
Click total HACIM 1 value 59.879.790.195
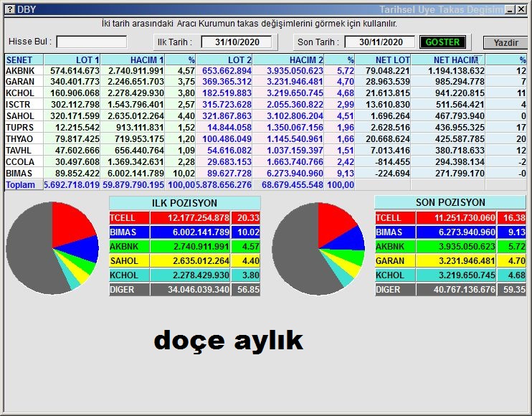click(133, 185)
